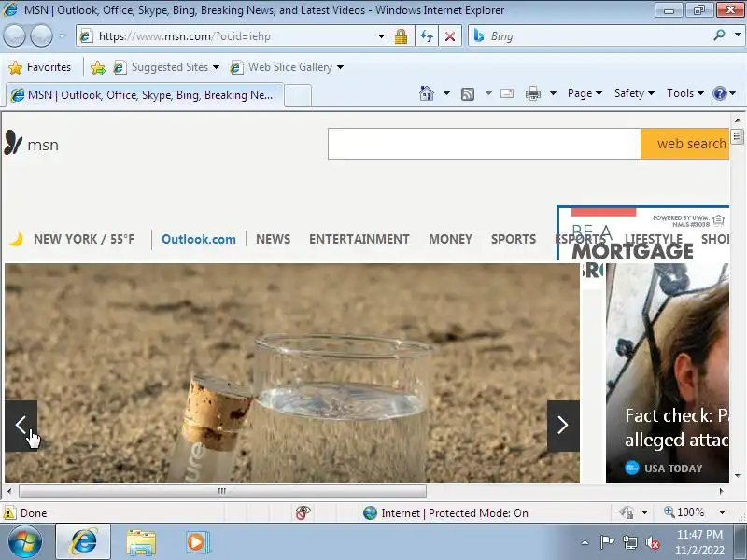The height and width of the screenshot is (560, 747).
Task: Print the page with printer icon
Action: [532, 94]
